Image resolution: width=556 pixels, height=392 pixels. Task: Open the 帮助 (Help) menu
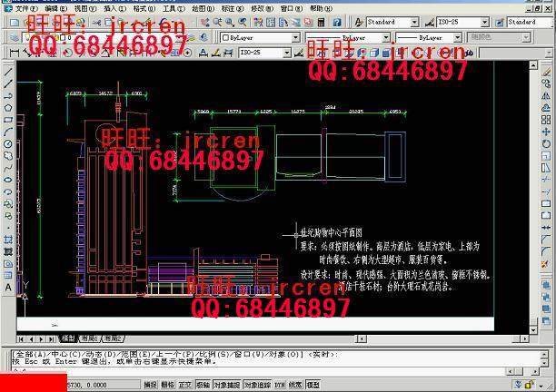(x=321, y=8)
